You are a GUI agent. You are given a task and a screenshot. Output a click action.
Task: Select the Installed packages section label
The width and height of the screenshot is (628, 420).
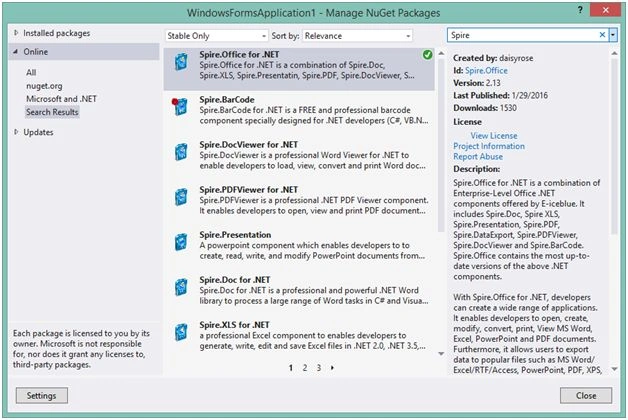56,33
